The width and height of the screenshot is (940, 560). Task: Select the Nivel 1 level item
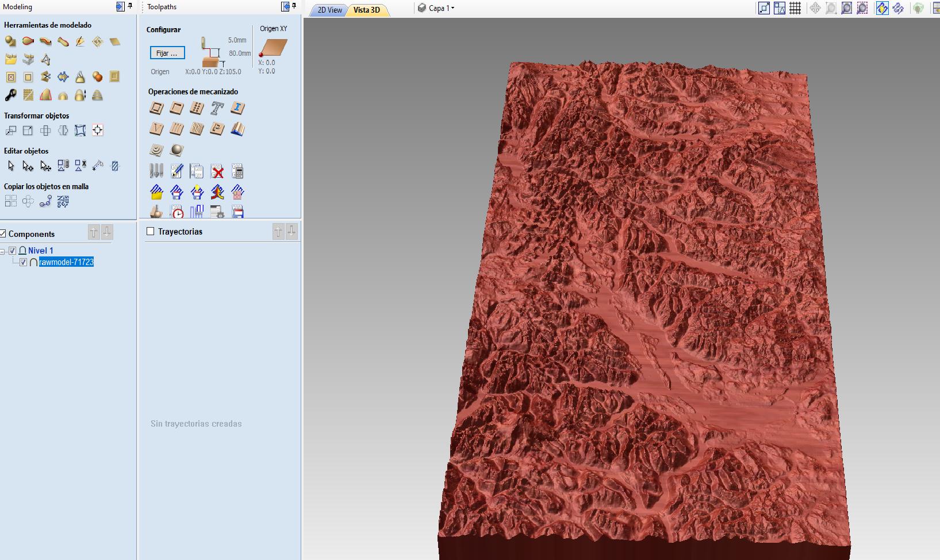[x=41, y=251]
